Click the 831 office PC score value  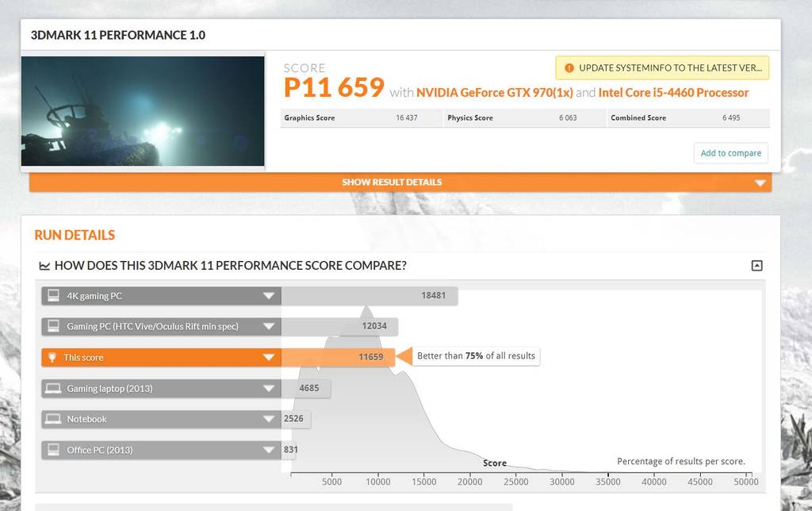point(290,449)
